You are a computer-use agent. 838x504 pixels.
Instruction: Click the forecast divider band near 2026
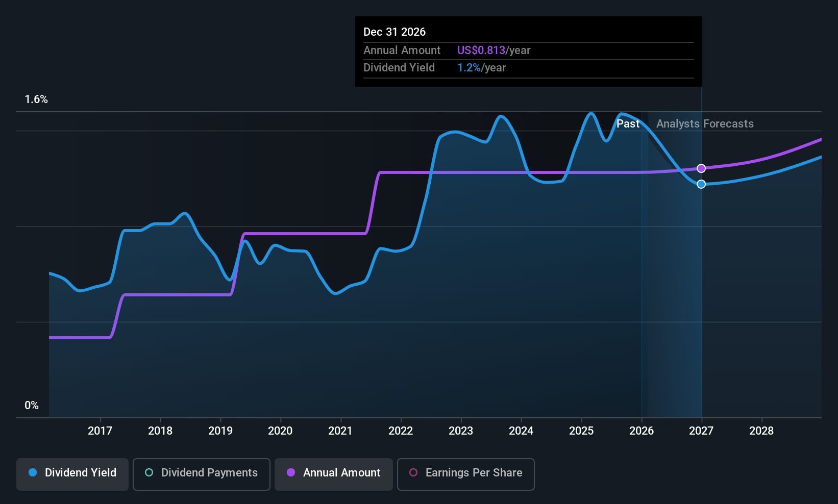[645, 255]
